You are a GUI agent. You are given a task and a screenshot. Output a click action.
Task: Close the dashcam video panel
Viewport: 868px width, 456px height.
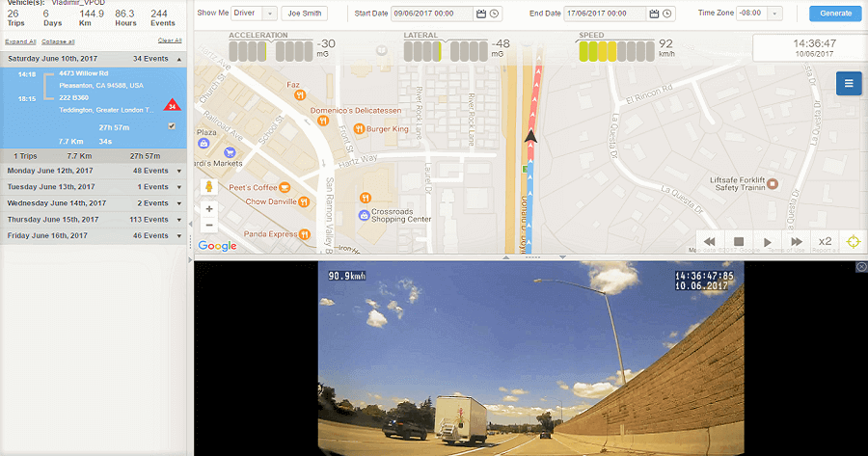tap(861, 267)
